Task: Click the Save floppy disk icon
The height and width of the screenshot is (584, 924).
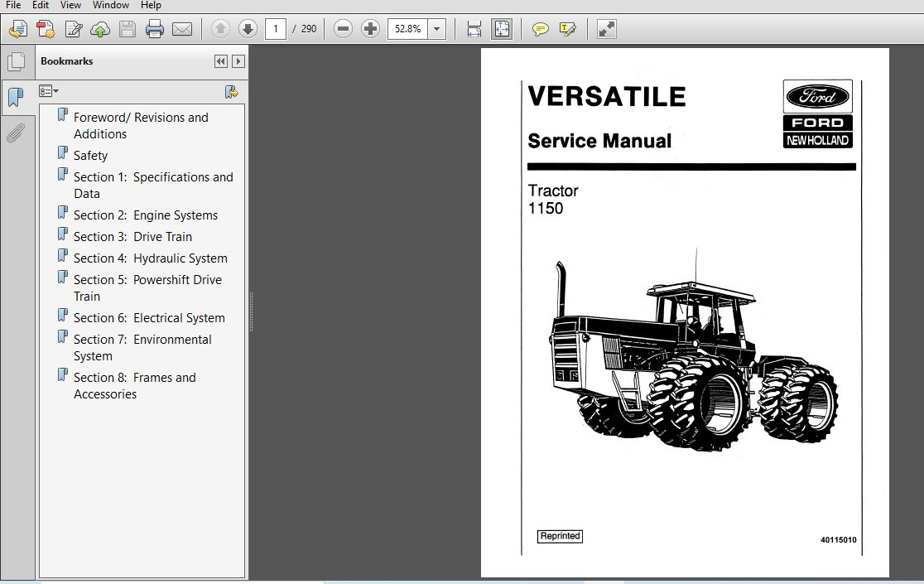Action: click(x=128, y=28)
